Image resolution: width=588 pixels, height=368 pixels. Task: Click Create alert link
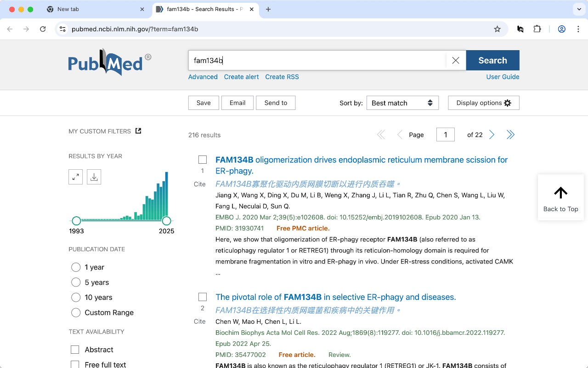coord(241,77)
